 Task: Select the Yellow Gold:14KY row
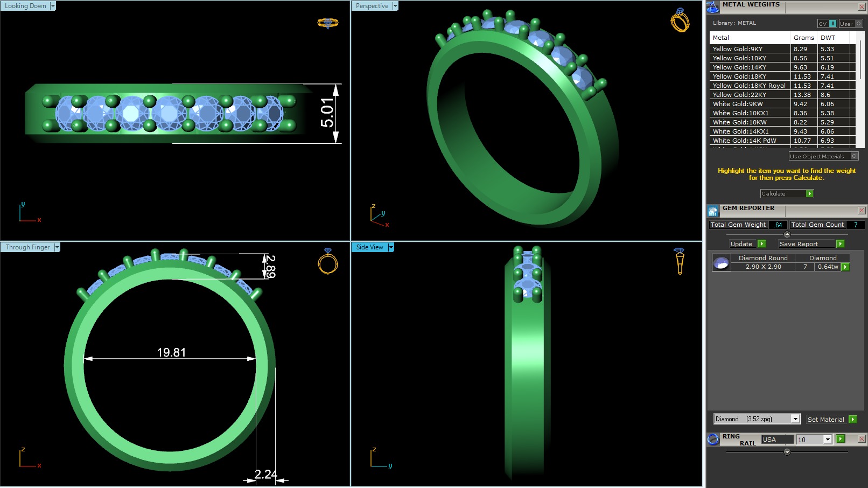pyautogui.click(x=782, y=67)
